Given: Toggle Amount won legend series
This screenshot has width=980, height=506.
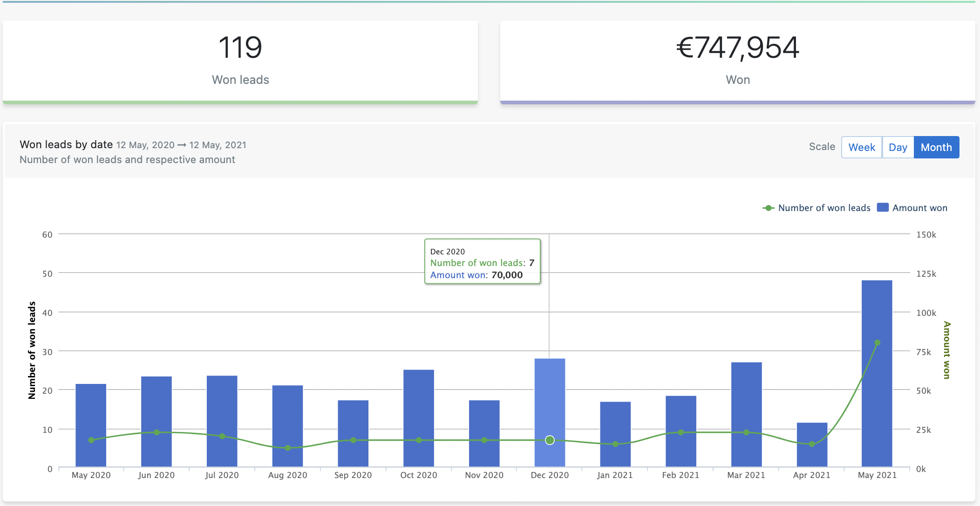Looking at the screenshot, I should pyautogui.click(x=919, y=208).
